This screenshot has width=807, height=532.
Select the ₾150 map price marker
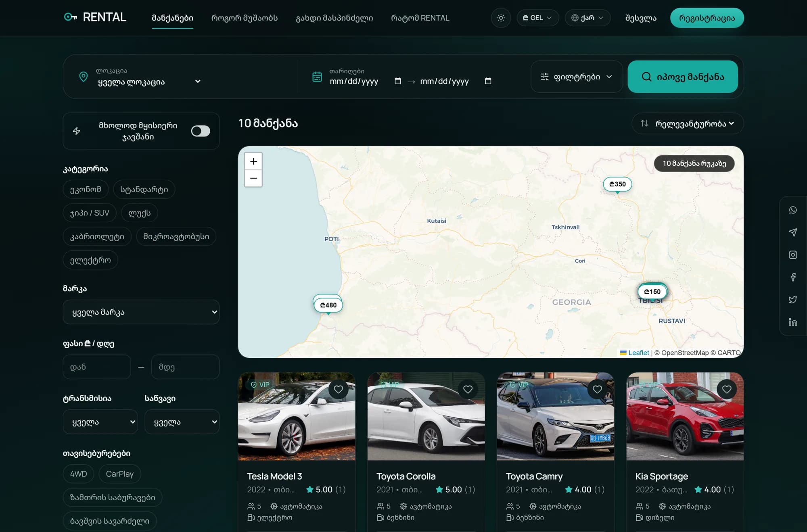coord(652,292)
